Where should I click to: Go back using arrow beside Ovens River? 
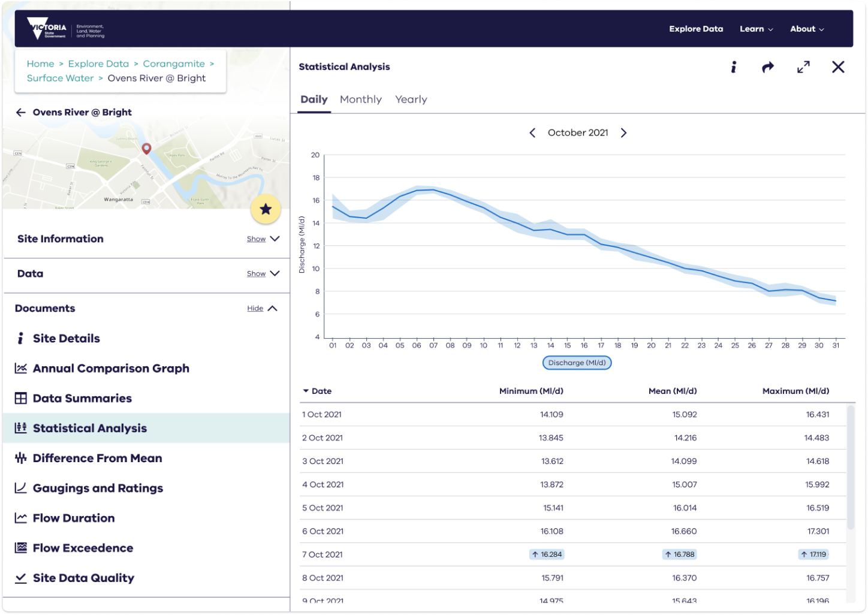[21, 112]
